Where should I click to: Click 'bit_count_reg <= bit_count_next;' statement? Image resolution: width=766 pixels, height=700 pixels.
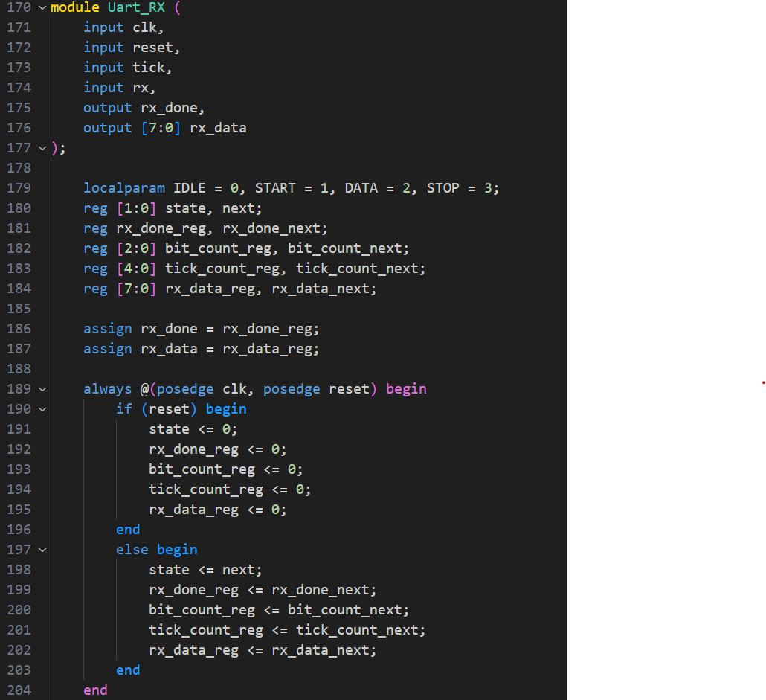tap(279, 610)
